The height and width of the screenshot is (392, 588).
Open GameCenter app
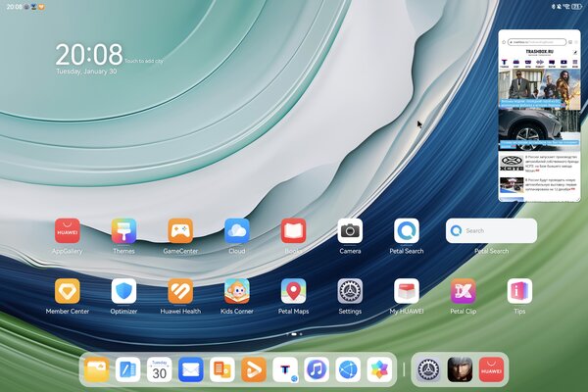click(x=180, y=230)
